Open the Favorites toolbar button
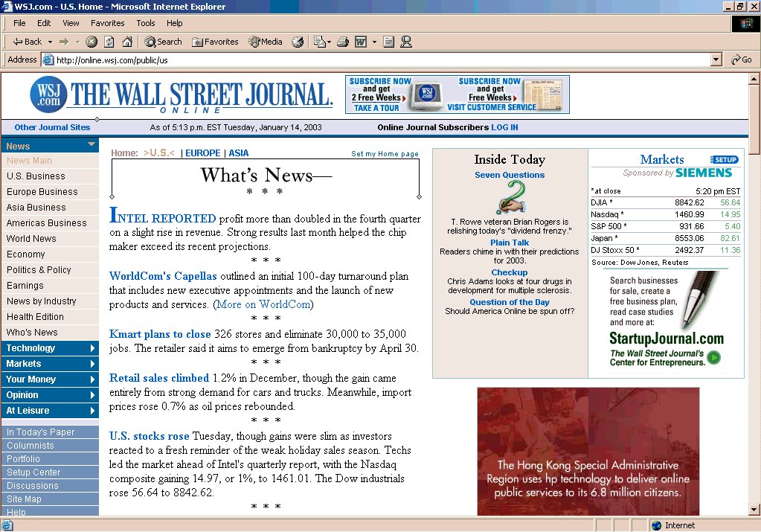The height and width of the screenshot is (532, 761). coord(215,42)
